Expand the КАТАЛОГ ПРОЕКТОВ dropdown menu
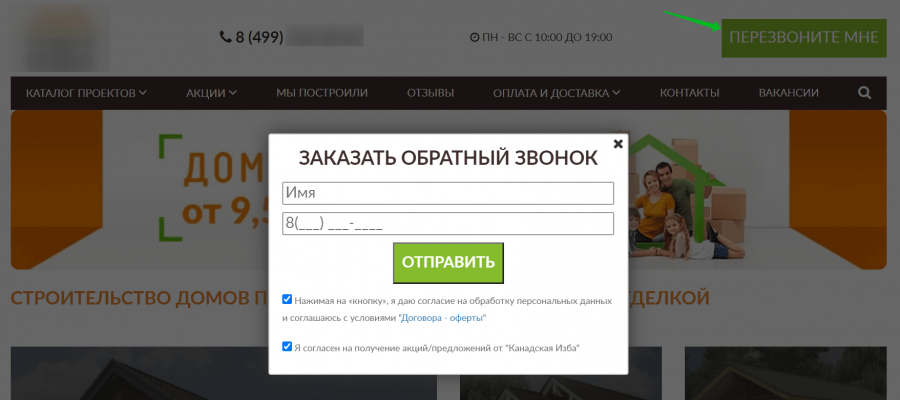 point(86,93)
